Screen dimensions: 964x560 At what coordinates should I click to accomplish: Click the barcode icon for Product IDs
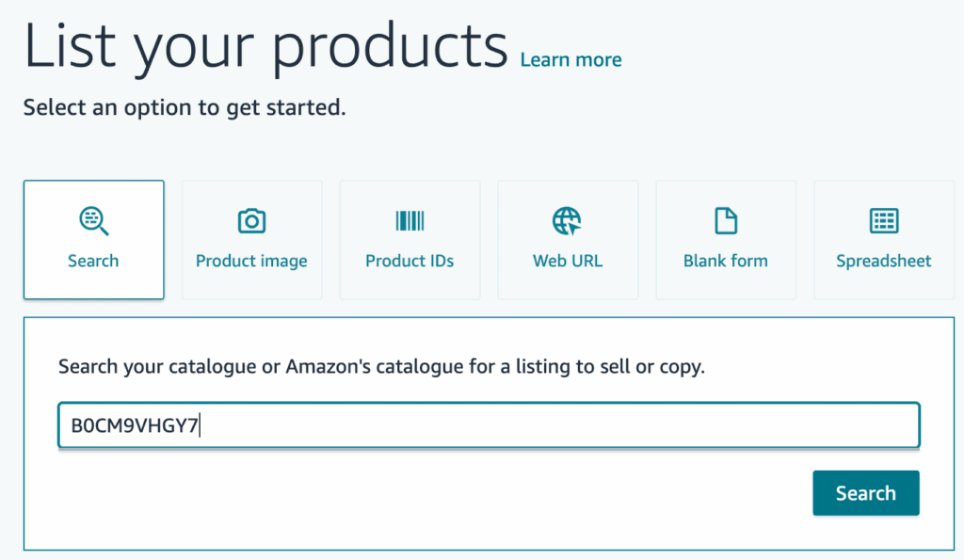pyautogui.click(x=410, y=221)
